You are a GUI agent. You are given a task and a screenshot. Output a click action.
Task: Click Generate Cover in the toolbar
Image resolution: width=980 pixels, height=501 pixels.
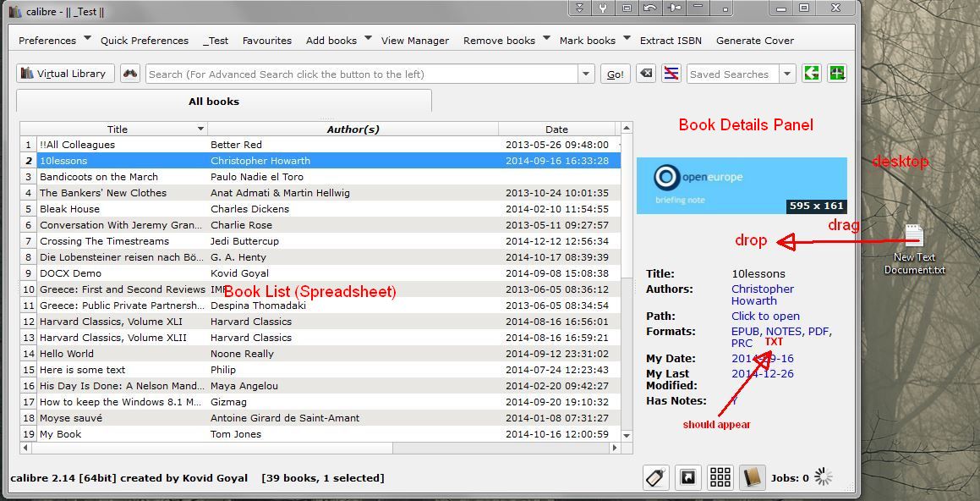point(755,41)
